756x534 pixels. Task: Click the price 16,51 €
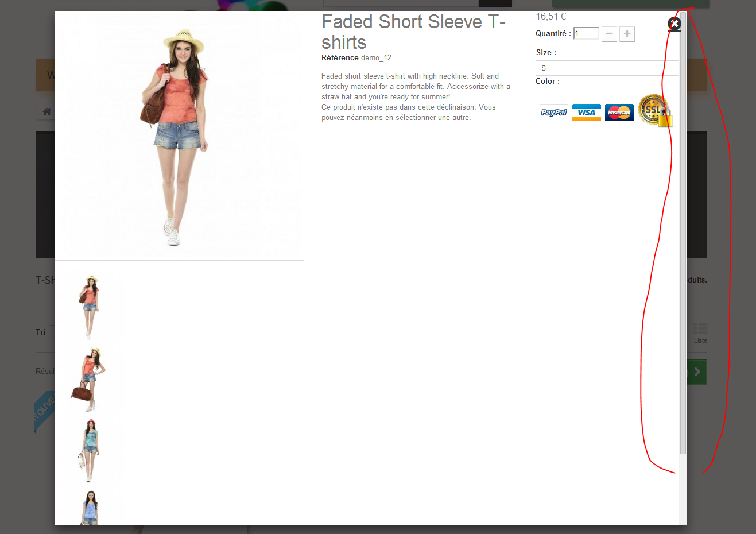551,16
